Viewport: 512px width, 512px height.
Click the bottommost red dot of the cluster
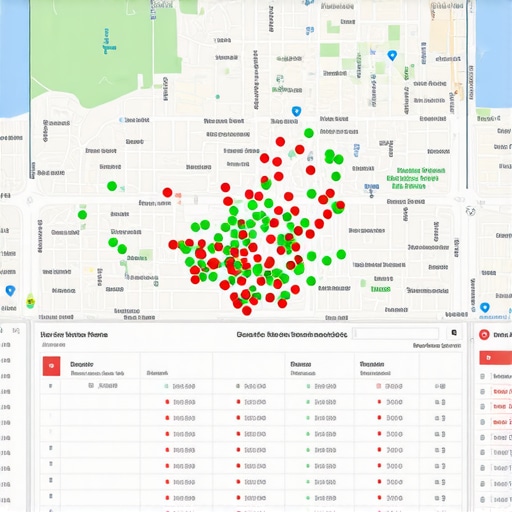click(247, 311)
